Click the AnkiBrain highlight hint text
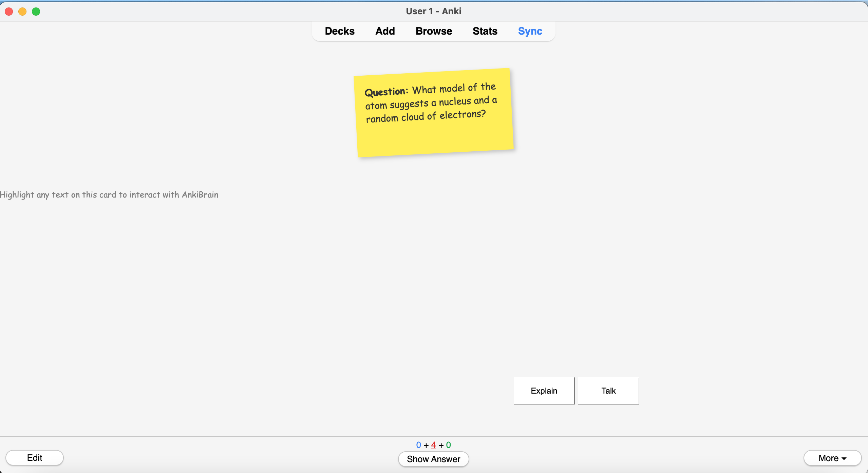868x473 pixels. pos(109,195)
